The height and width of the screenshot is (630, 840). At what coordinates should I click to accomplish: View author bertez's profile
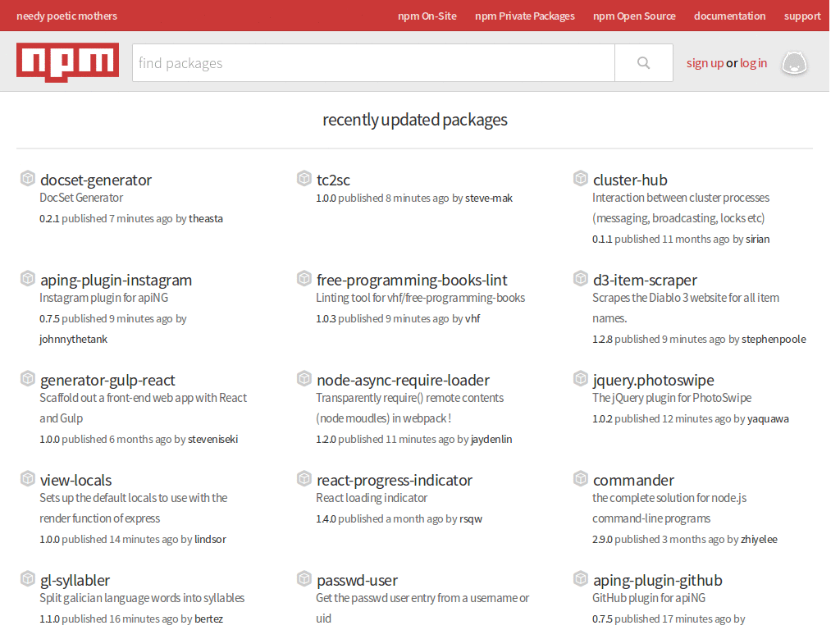point(208,619)
